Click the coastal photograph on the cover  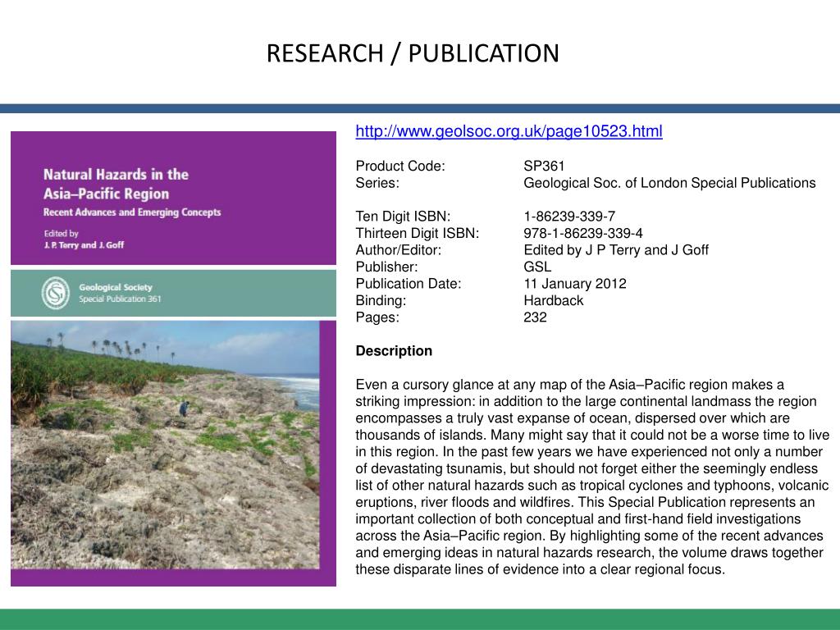pos(165,445)
